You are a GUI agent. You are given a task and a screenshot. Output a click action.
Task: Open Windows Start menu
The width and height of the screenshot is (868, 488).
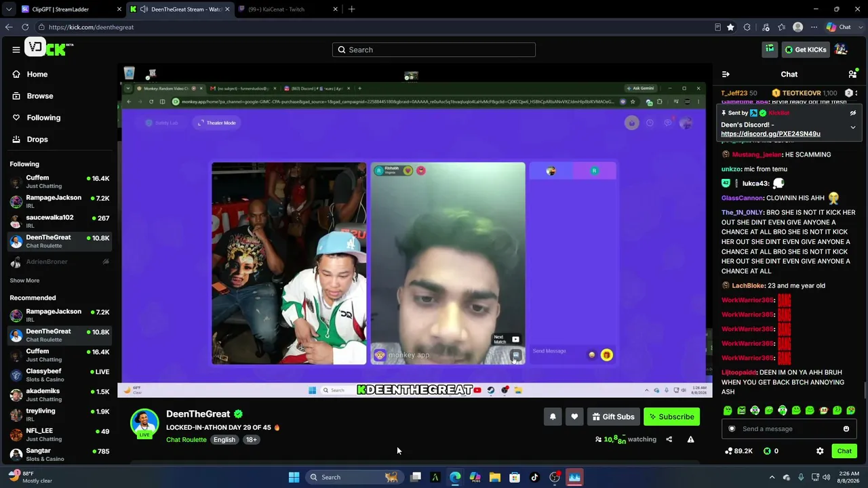coord(294,477)
